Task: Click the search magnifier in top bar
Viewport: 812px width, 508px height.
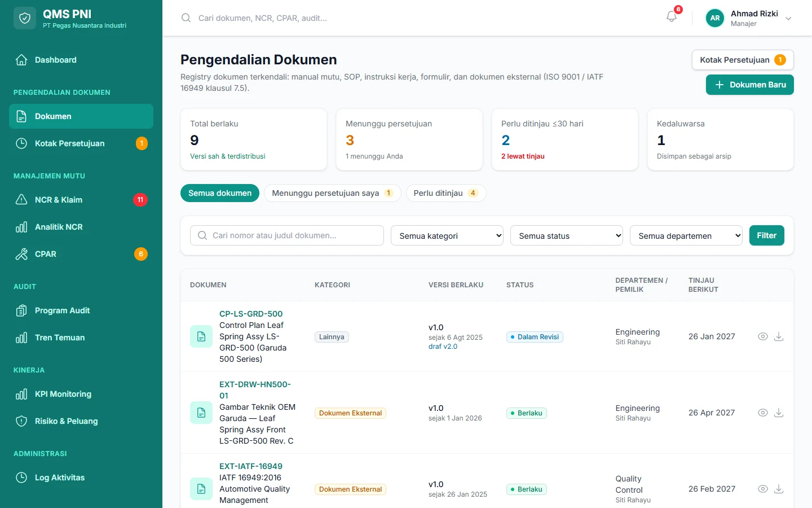Action: [x=186, y=18]
